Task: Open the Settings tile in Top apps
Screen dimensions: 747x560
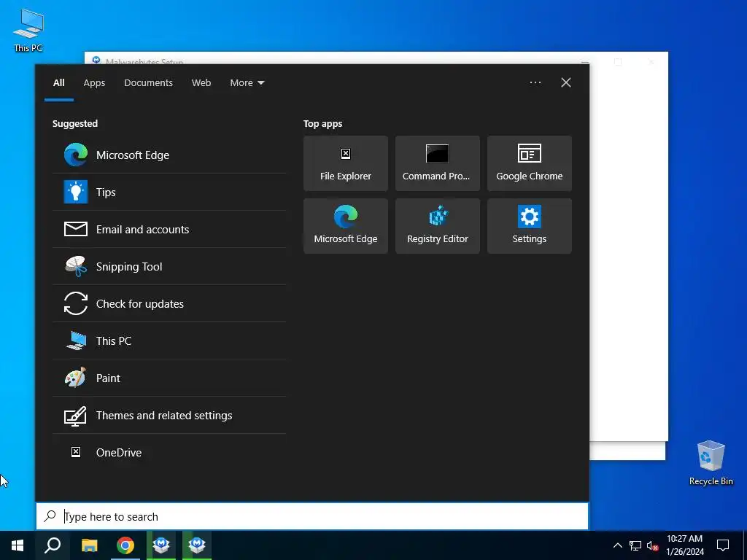Action: point(530,226)
